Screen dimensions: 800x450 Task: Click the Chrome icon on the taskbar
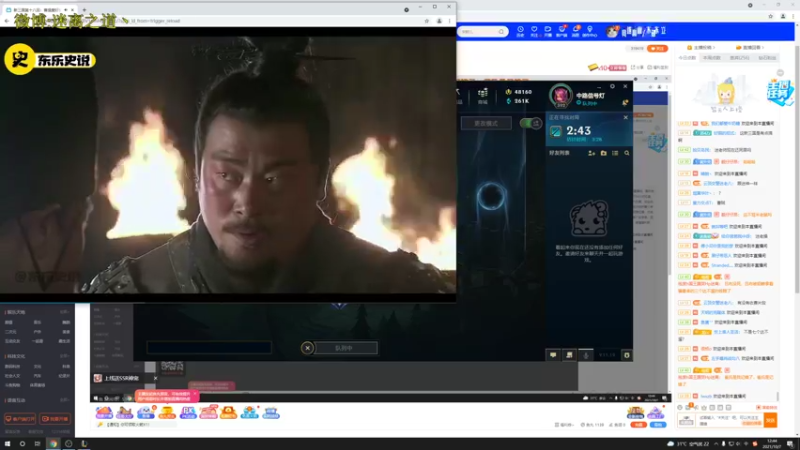(x=53, y=444)
